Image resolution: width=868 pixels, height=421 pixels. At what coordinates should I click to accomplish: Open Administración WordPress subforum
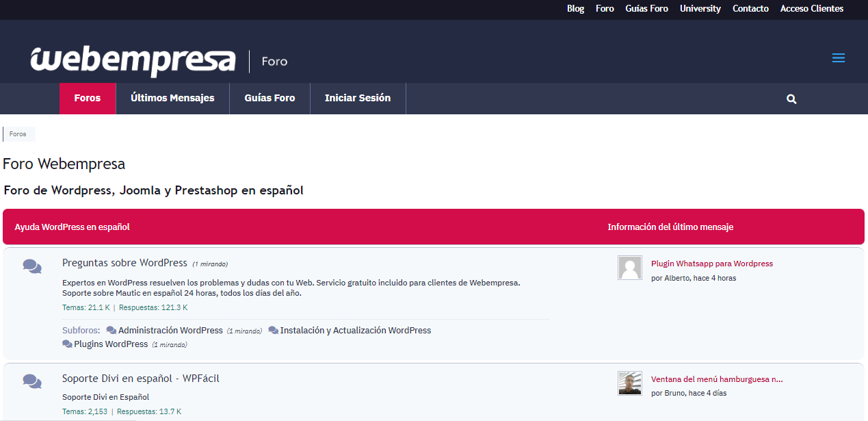click(x=170, y=331)
